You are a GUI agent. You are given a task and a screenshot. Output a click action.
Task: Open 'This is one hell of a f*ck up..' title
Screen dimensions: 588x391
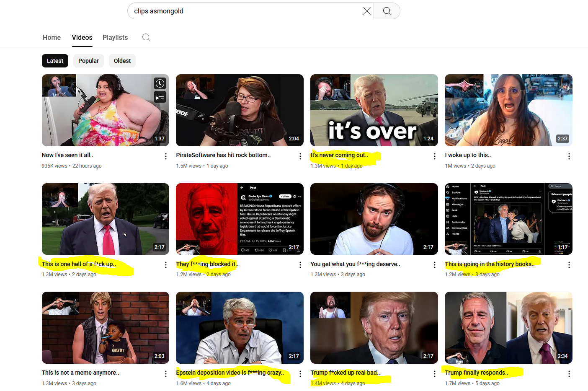coord(79,264)
